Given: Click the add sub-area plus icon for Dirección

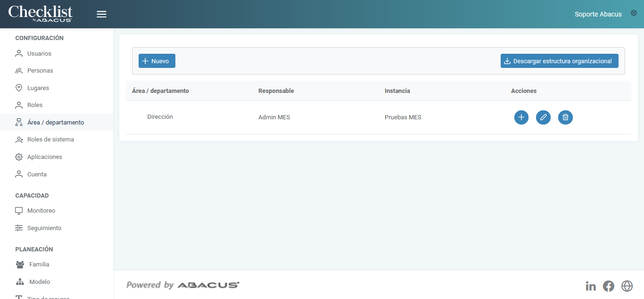Looking at the screenshot, I should pos(521,117).
